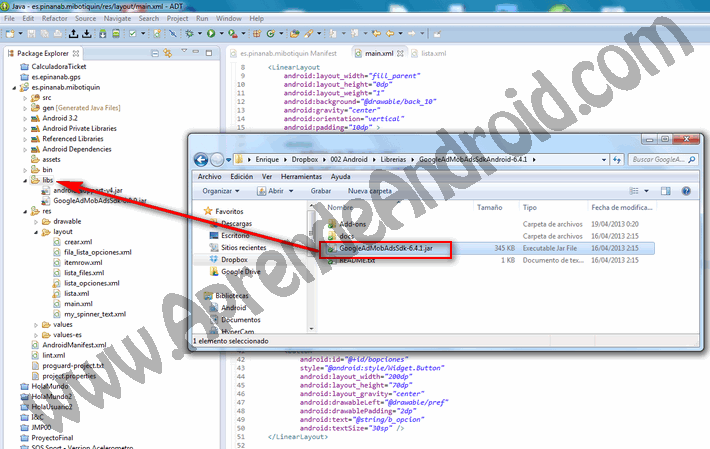Click Explorer Back navigation button
The width and height of the screenshot is (710, 449).
click(x=201, y=159)
